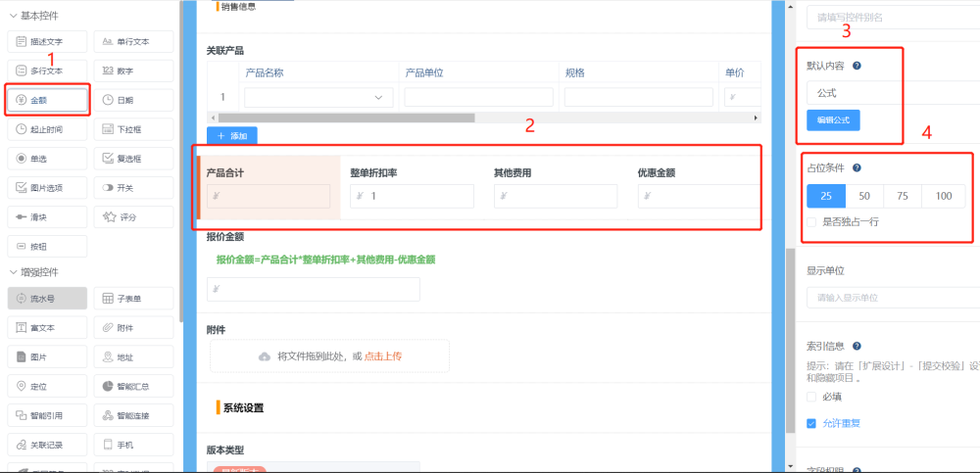Screen dimensions: 980x473
Task: Click the 优惠金额 input field
Action: click(x=700, y=196)
